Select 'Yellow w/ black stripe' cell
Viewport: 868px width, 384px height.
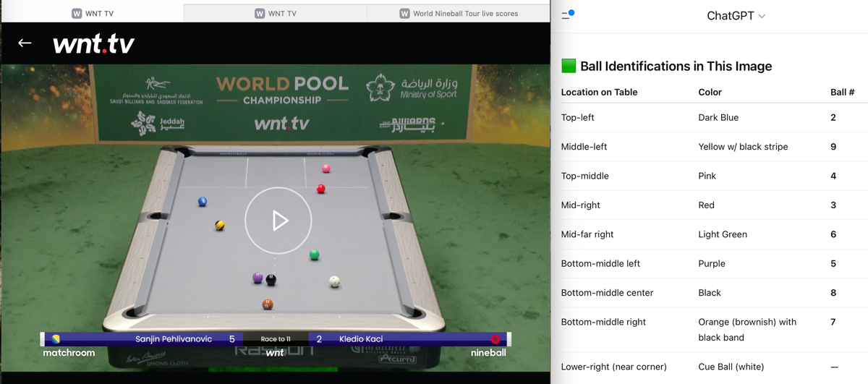click(x=743, y=147)
